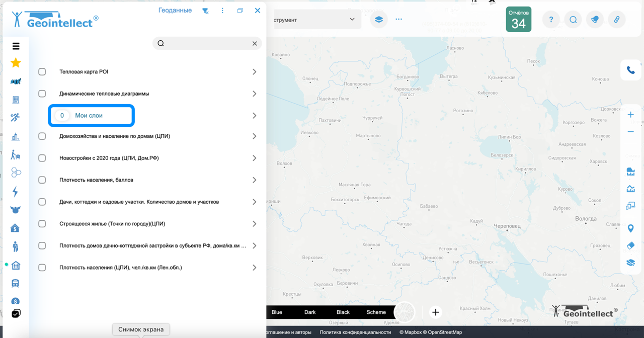Open the public transport sidebar tool
644x338 pixels.
pyautogui.click(x=15, y=283)
